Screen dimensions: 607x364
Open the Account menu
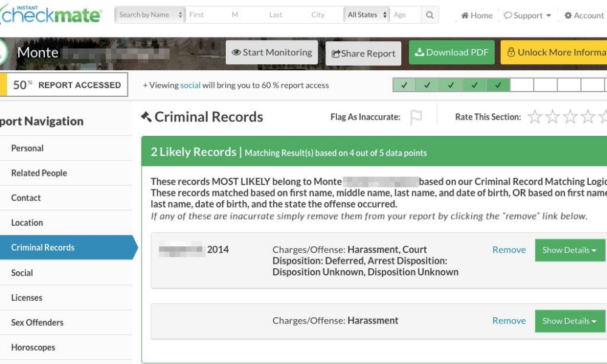(x=584, y=16)
